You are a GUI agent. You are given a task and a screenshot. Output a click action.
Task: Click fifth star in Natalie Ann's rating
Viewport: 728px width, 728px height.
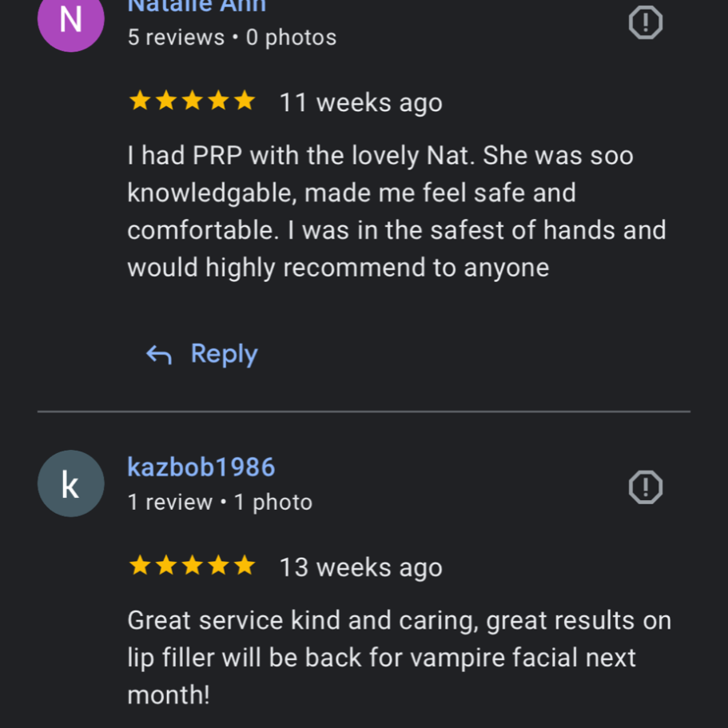244,101
